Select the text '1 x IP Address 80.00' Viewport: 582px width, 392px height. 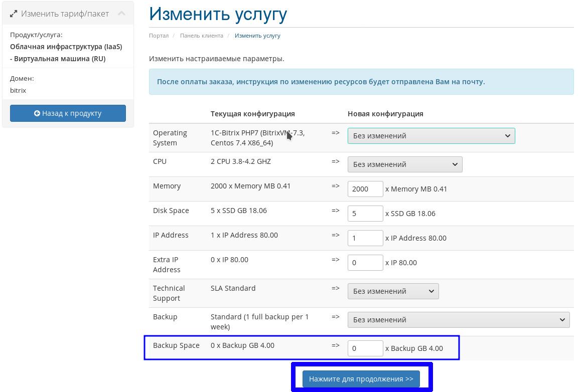(244, 235)
